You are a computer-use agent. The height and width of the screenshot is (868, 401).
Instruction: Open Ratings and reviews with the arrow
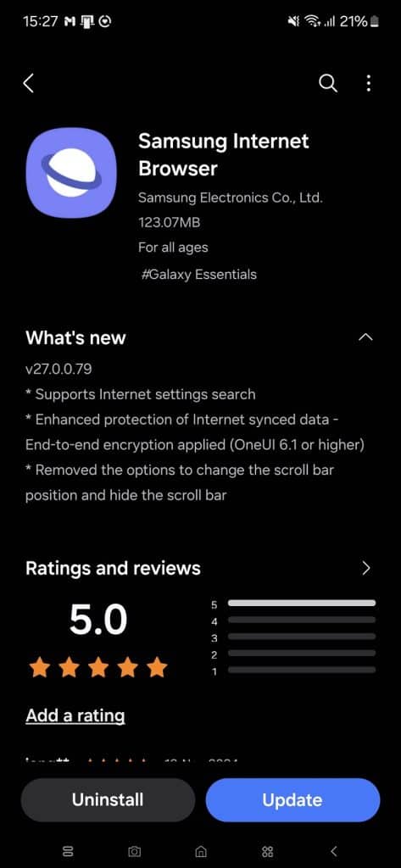click(x=365, y=569)
